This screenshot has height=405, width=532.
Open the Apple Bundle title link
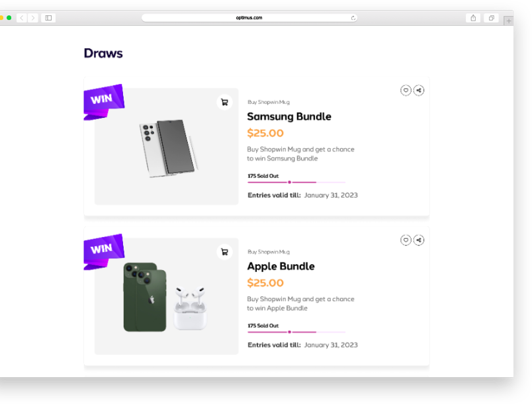(281, 266)
